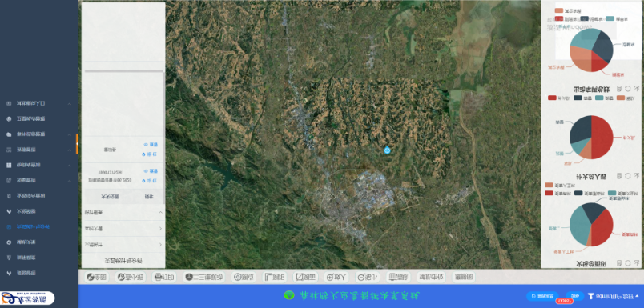Screen dimensions: 644x308
Task: Select the magnifier-plus zoom in tool
Action: [x=336, y=278]
